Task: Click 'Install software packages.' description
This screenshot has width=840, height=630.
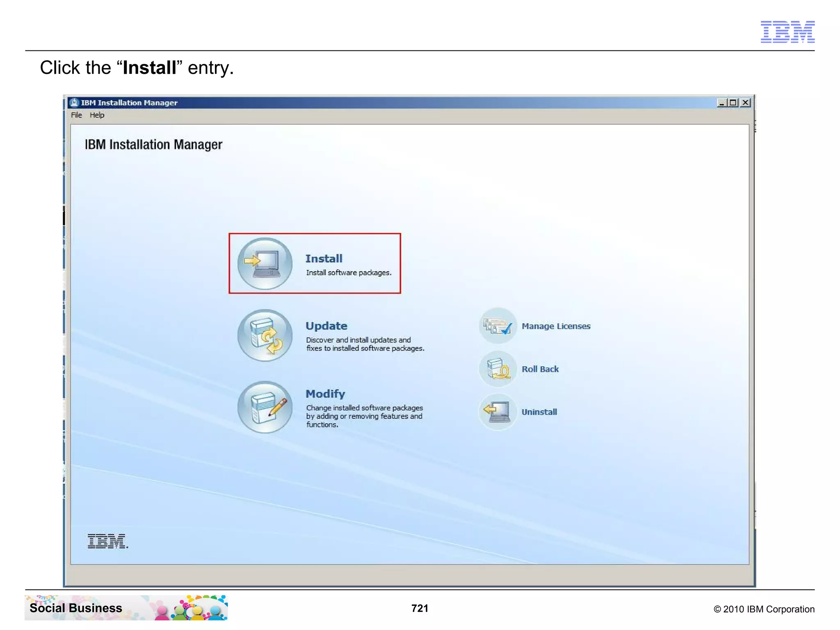Action: [x=349, y=273]
